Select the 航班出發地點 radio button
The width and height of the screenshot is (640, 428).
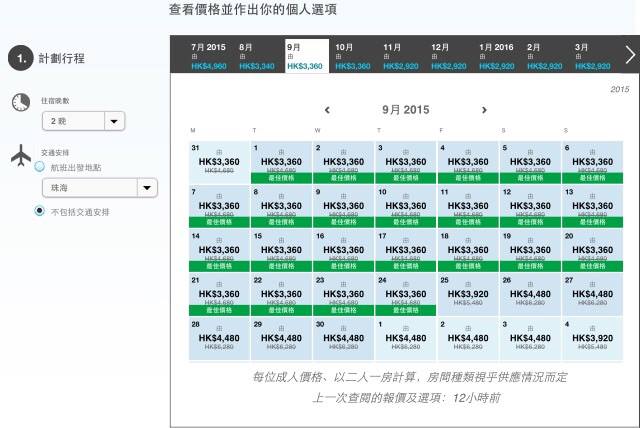(40, 167)
